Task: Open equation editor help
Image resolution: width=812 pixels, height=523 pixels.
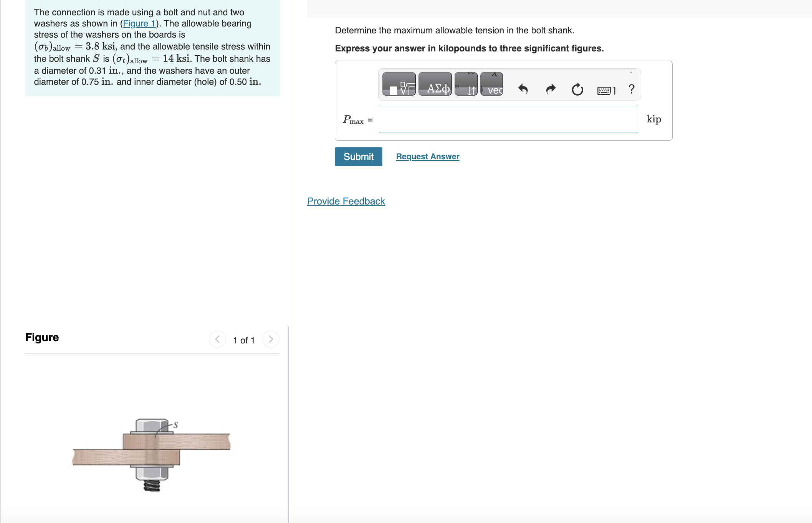Action: (x=631, y=89)
